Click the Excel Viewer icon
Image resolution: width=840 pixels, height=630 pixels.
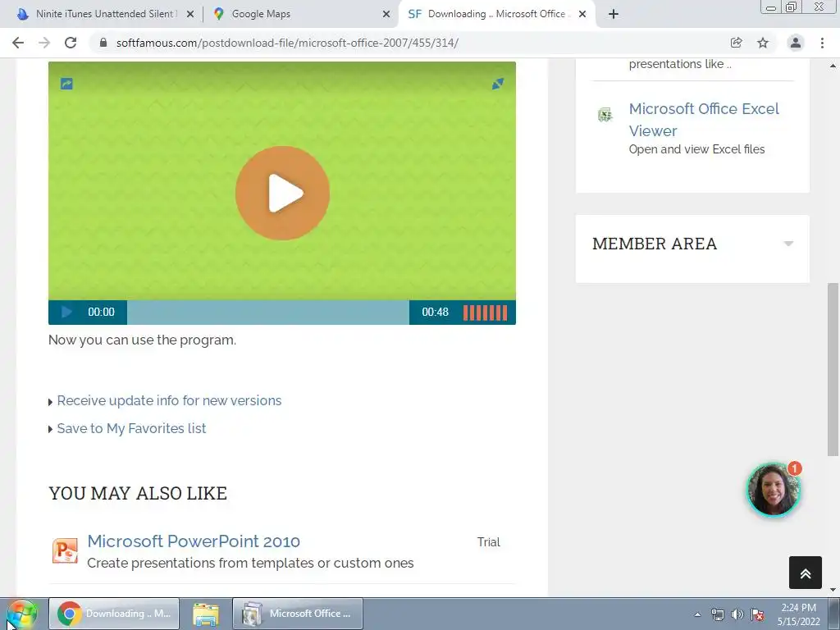[605, 115]
